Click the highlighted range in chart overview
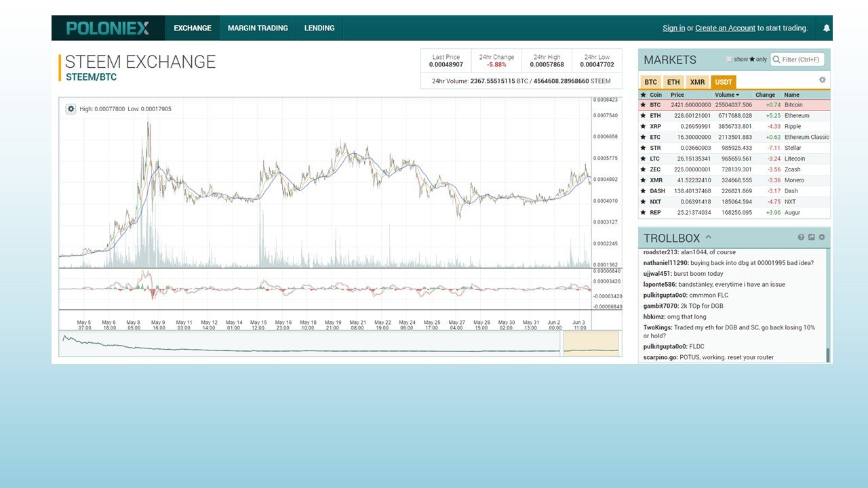Viewport: 868px width, 488px height. pyautogui.click(x=591, y=343)
